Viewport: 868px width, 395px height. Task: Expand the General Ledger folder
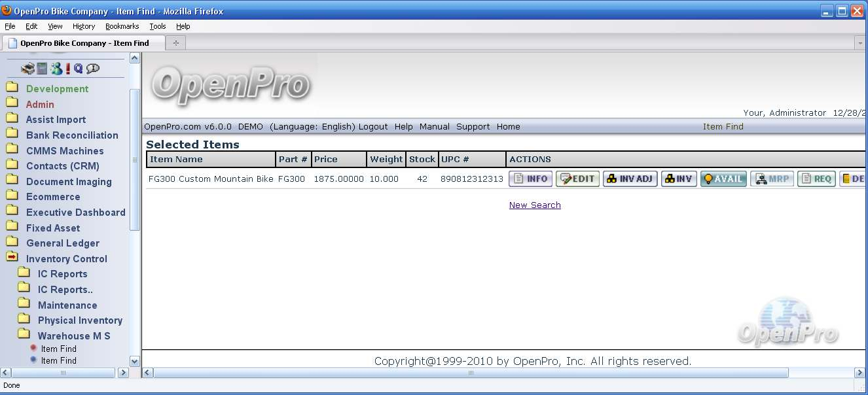tap(12, 243)
